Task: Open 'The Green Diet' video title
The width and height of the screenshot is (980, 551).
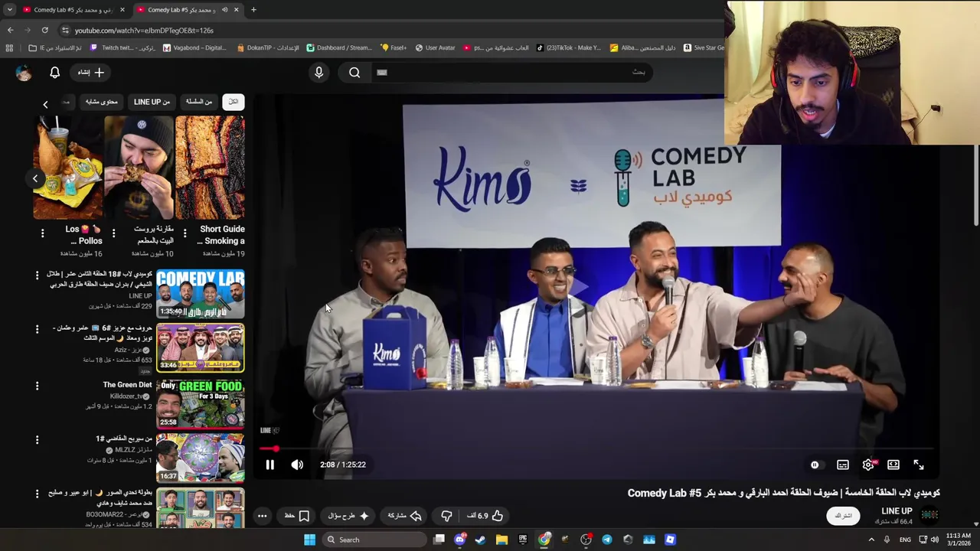Action: coord(127,385)
